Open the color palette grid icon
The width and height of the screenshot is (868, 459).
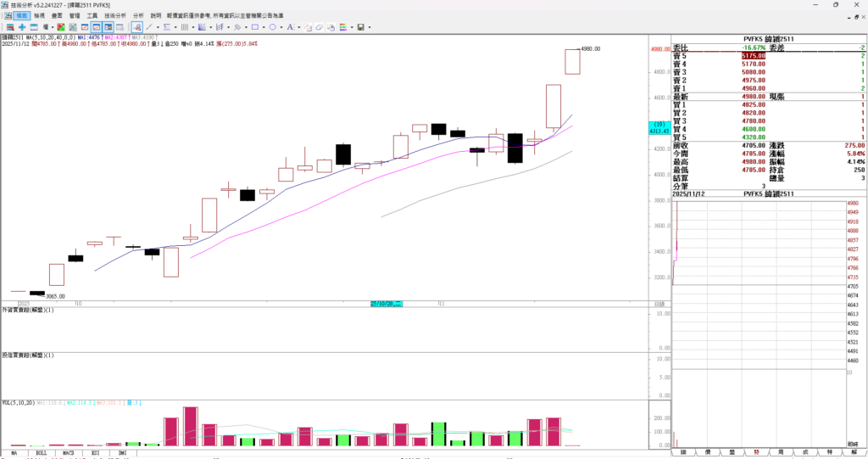point(343,27)
